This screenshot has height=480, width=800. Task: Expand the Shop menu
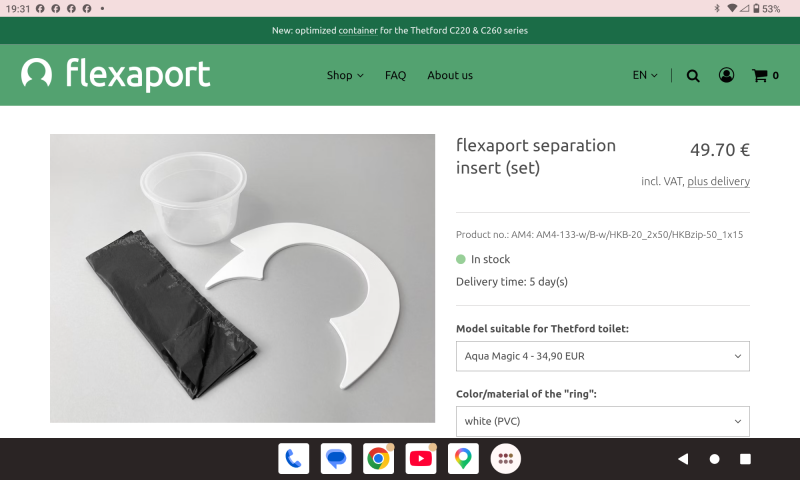(x=345, y=75)
